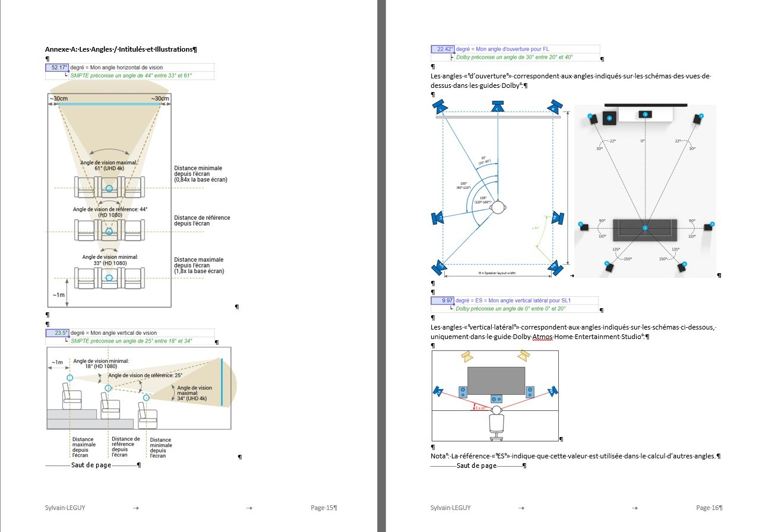Click the top-left blue speaker in Dolby layout

[x=440, y=107]
